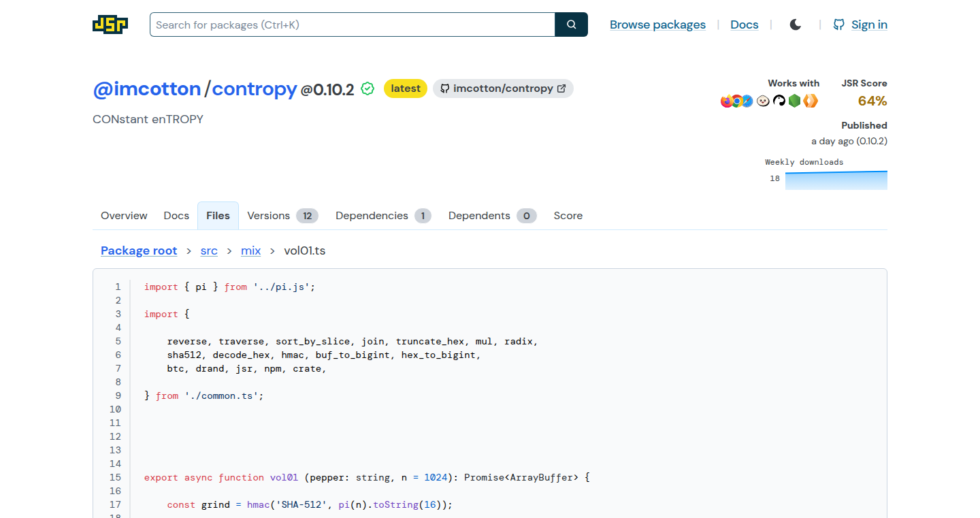Click the export async function vol01 line
Screen dimensions: 980x518
(x=367, y=477)
